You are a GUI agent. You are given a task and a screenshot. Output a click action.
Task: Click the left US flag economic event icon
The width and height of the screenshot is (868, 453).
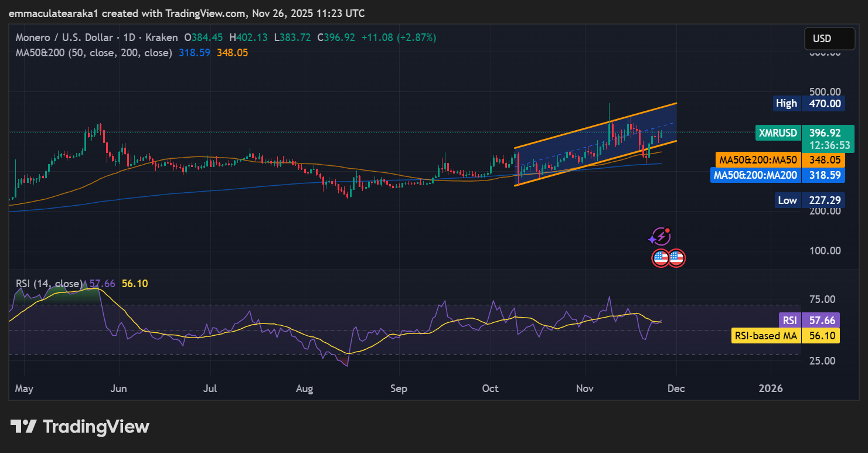pyautogui.click(x=661, y=258)
